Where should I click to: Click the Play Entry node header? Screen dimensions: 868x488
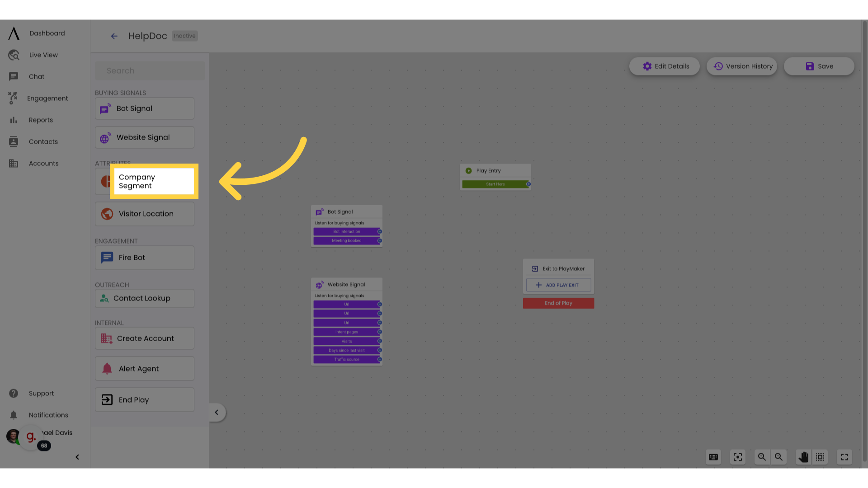tap(495, 171)
